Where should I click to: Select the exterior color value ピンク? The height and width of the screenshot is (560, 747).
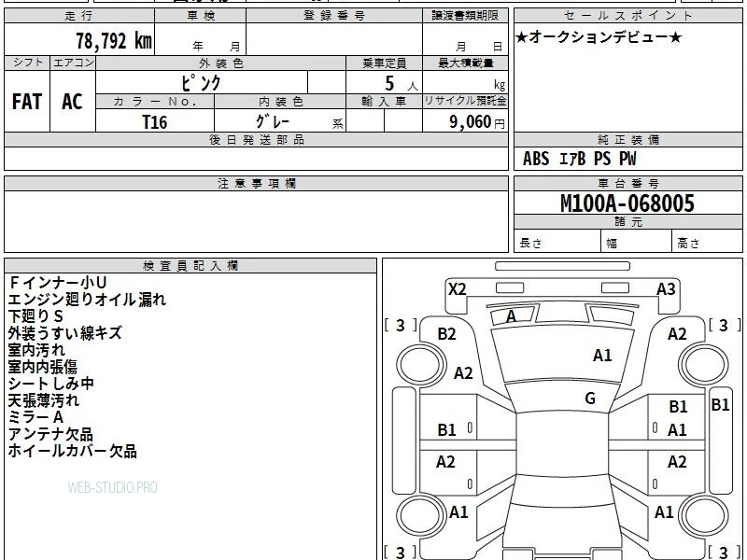tap(201, 83)
